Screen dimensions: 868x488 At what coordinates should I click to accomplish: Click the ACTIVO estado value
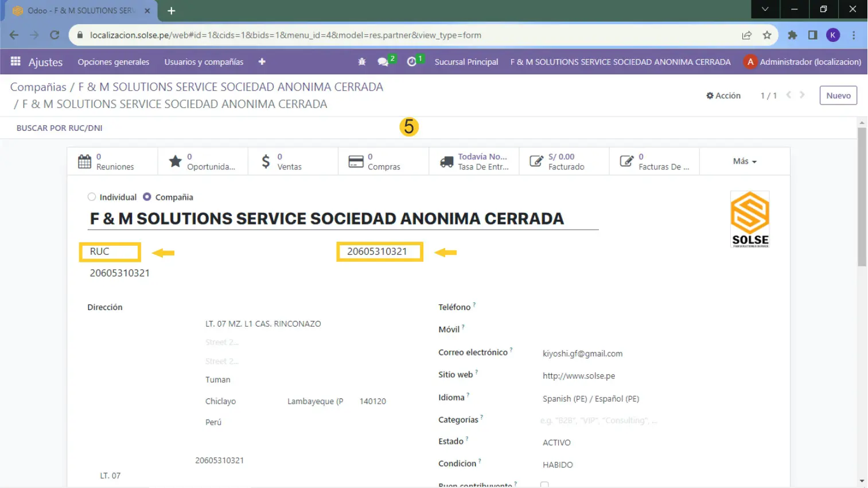556,443
